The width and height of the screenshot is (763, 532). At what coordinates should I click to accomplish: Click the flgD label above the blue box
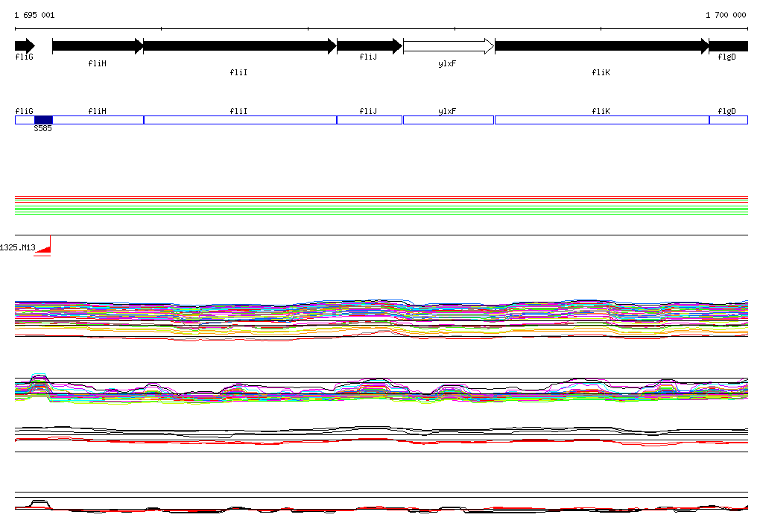coord(727,112)
